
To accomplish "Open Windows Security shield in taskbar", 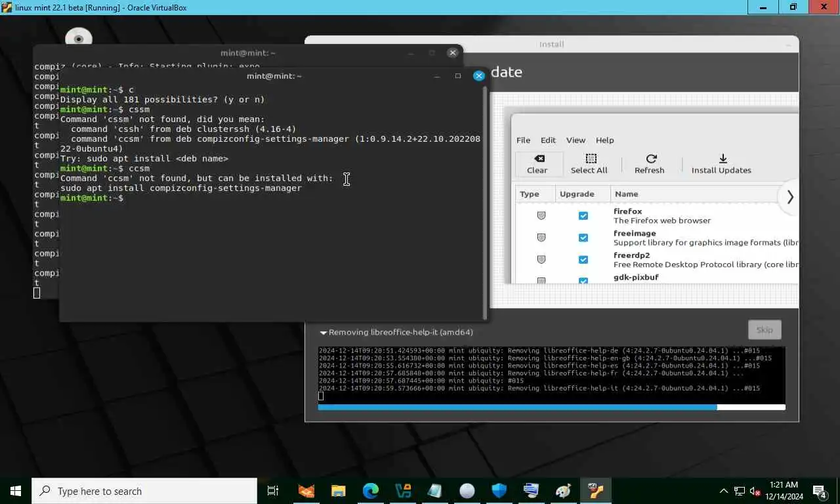I will click(499, 491).
